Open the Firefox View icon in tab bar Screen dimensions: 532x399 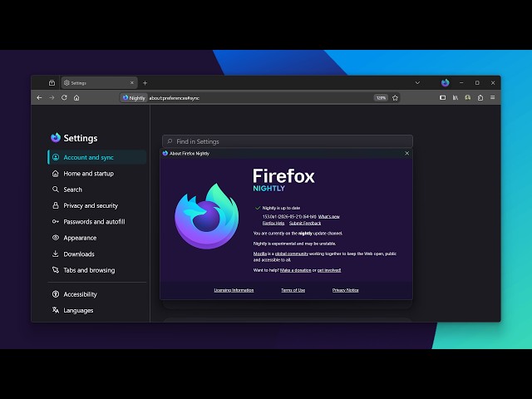52,83
